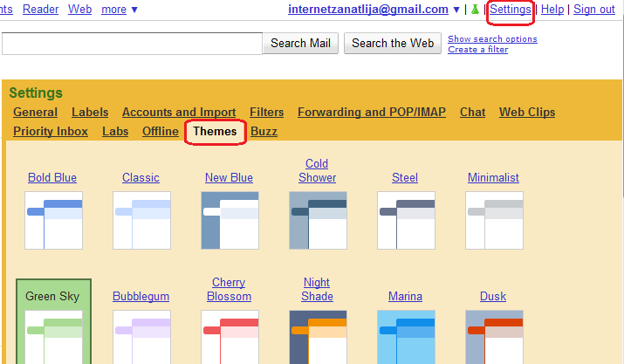Open the Labs settings tab

(x=115, y=131)
